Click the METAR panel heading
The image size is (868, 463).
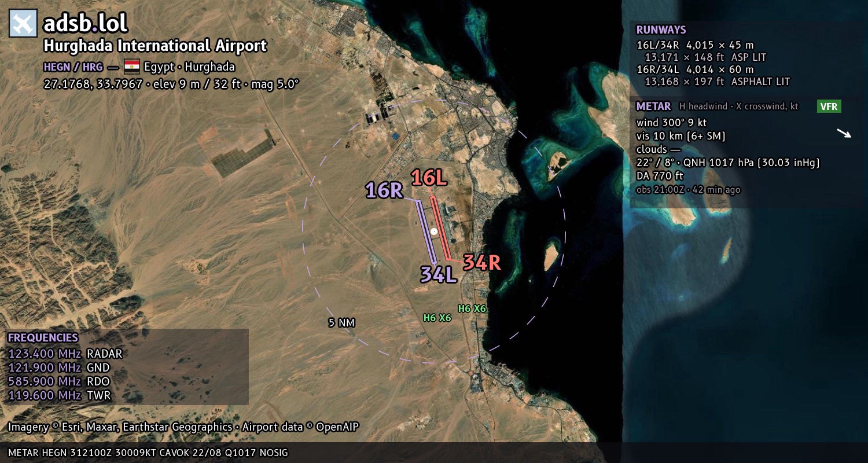tap(653, 106)
